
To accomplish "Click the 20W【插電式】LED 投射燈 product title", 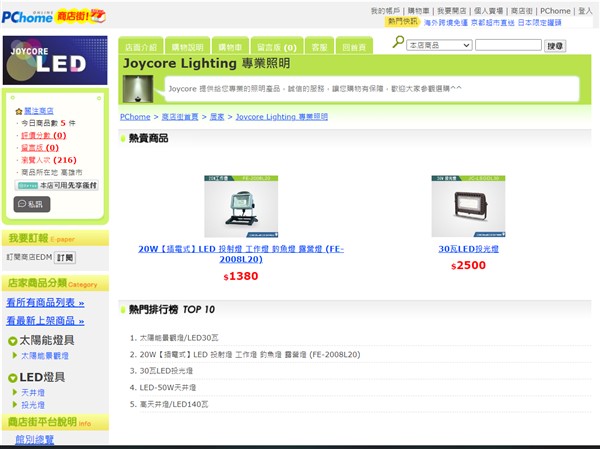I will [241, 254].
